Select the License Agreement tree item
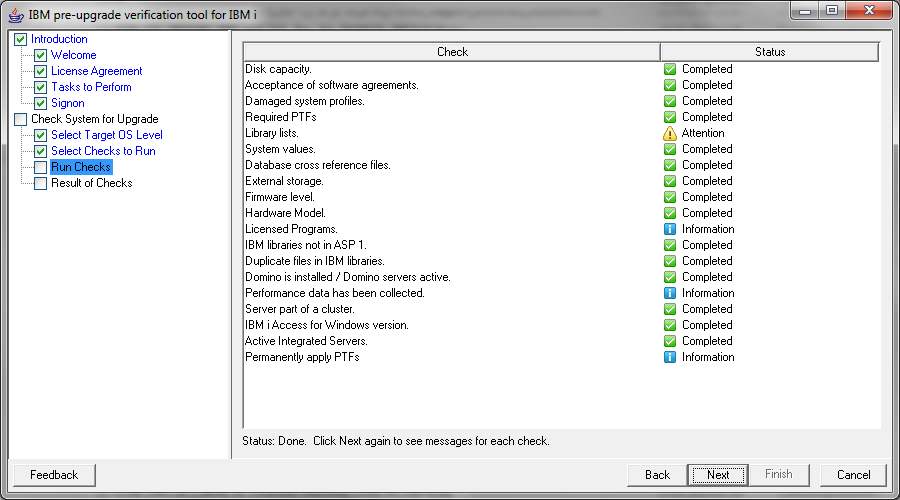 96,71
